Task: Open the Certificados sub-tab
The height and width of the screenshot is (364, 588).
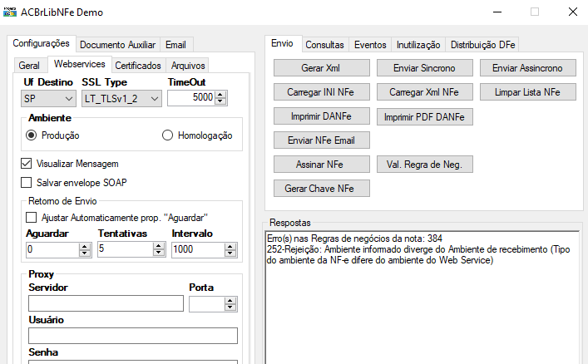Action: pos(138,66)
